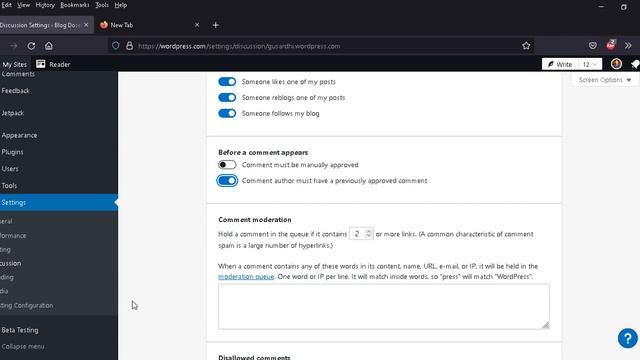
Task: Select Settings in the sidebar
Action: click(59, 202)
